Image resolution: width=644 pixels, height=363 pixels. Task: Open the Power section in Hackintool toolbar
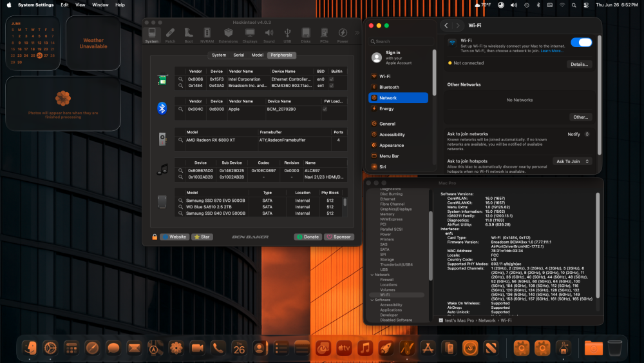(x=343, y=35)
